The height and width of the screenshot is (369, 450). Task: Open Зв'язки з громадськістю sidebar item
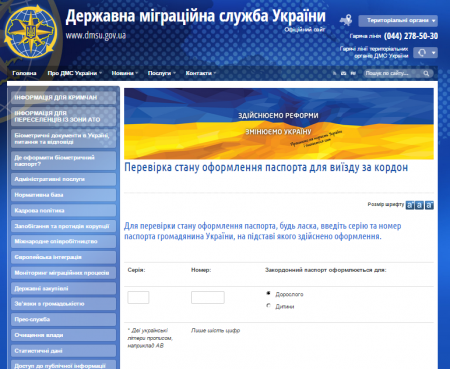pos(63,304)
